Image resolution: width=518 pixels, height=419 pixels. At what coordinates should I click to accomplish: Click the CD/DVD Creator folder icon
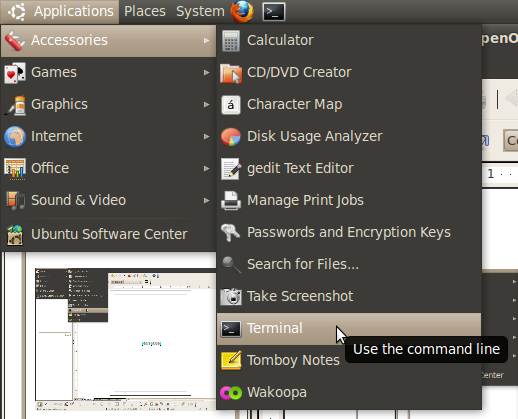(x=231, y=73)
